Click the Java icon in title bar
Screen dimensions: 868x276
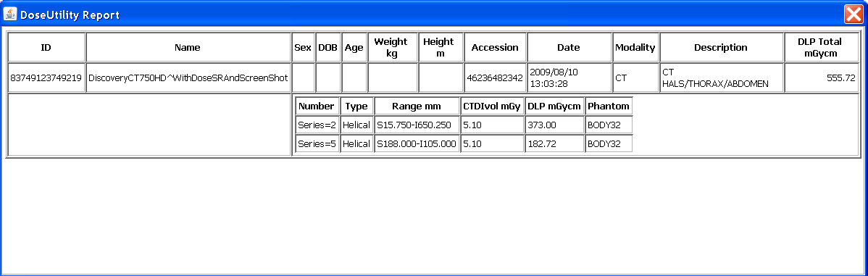tap(11, 14)
